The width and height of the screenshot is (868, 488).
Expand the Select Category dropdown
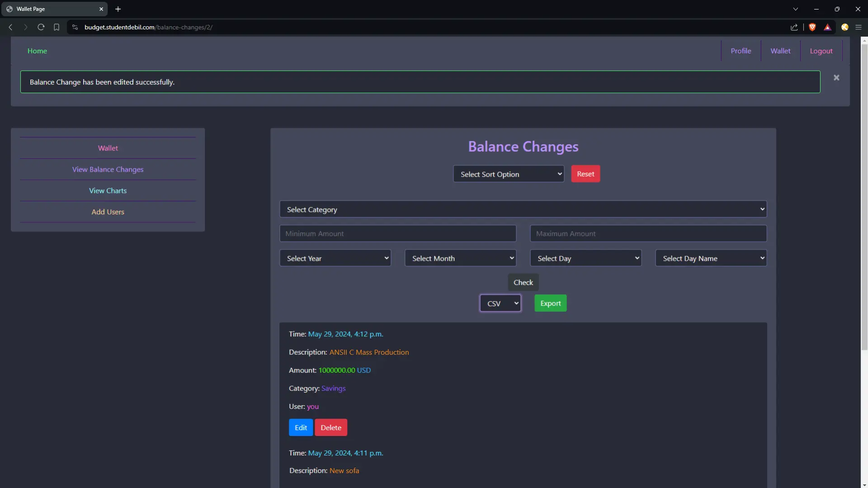click(523, 209)
